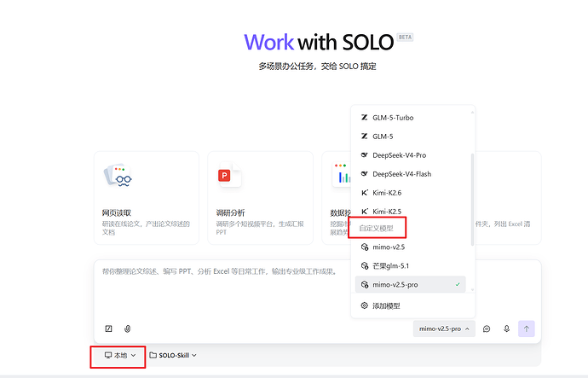Open the 本地 environment dropdown
Image resolution: width=588 pixels, height=378 pixels.
pos(120,355)
